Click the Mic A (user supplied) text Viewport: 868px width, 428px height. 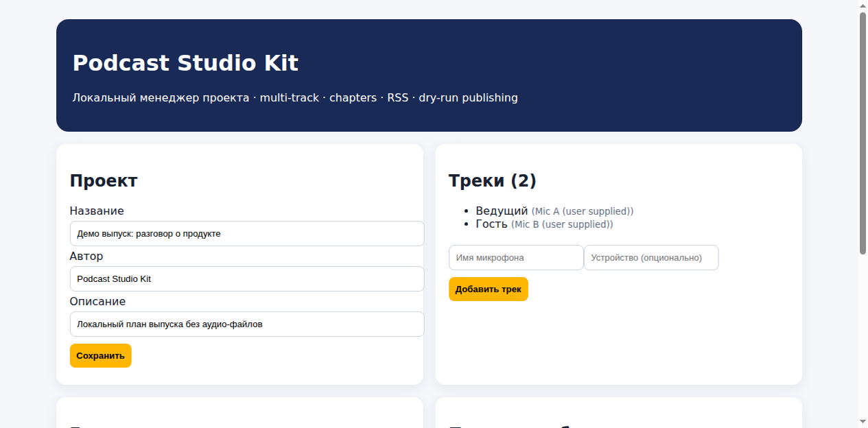tap(583, 211)
